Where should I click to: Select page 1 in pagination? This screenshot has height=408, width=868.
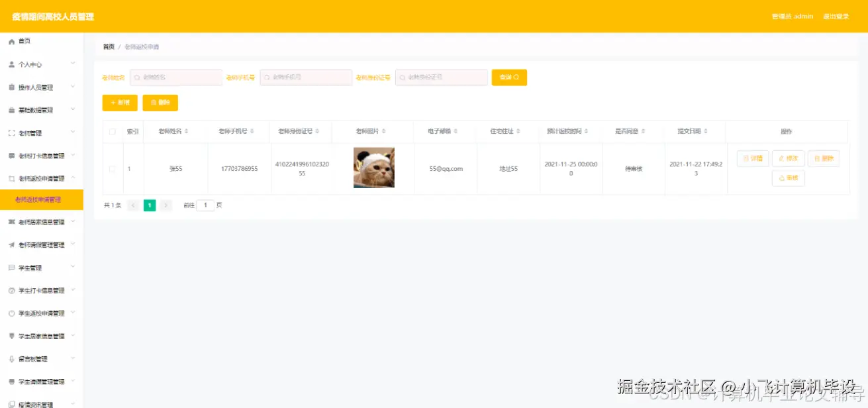point(150,205)
